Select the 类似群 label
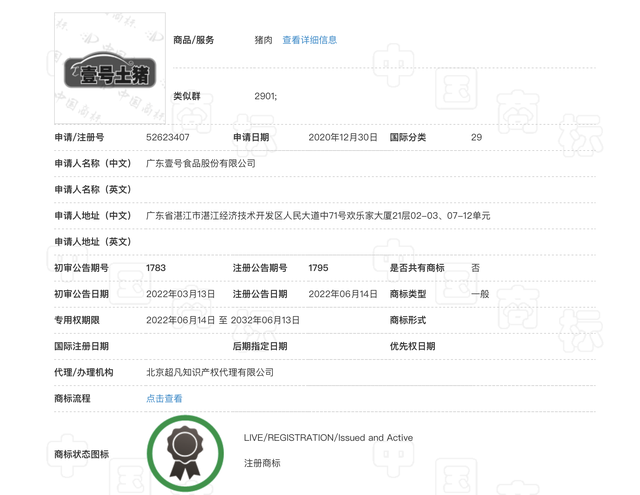 [x=187, y=96]
